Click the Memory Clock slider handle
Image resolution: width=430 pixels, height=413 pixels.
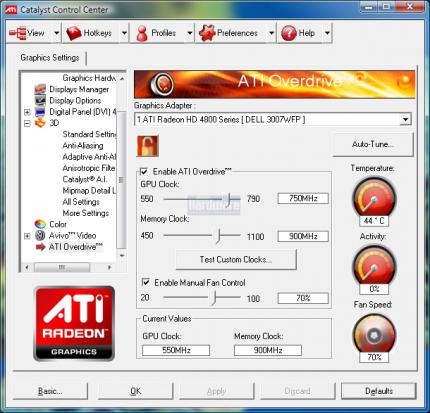point(218,236)
